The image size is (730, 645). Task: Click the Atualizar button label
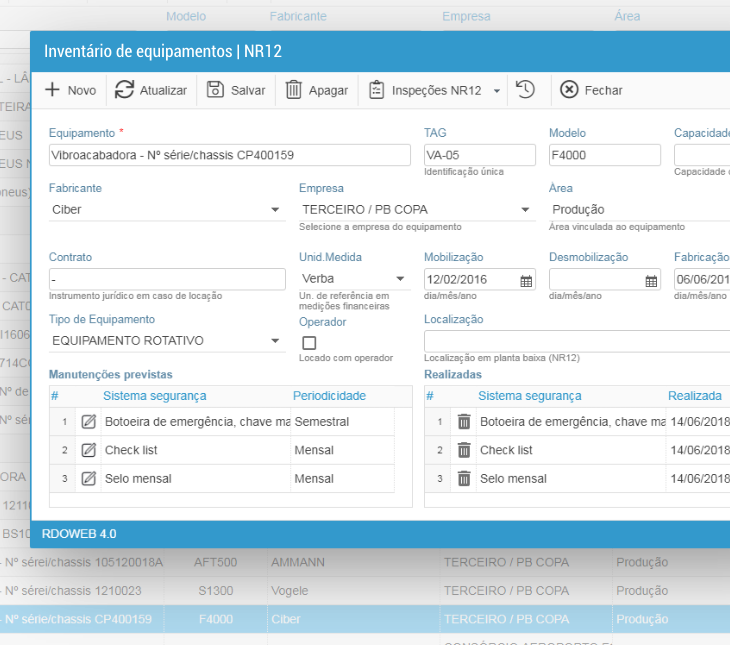(x=163, y=90)
